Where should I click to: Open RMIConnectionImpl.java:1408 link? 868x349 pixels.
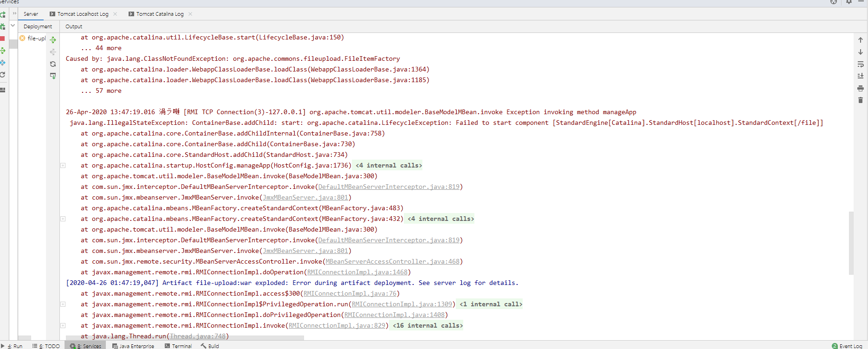click(x=395, y=315)
